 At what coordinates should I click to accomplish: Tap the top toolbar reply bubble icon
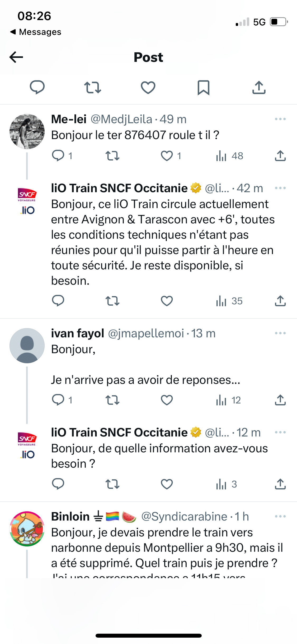[37, 88]
